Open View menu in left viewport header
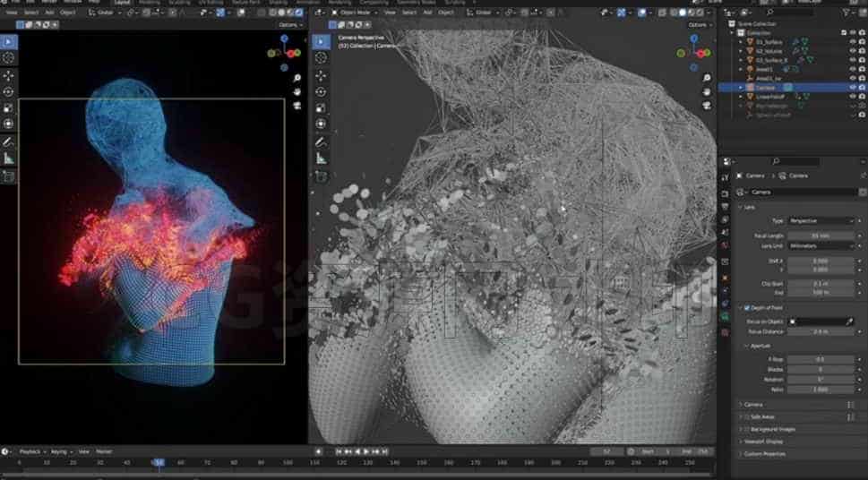Screen dimensions: 868x480 click(11, 13)
